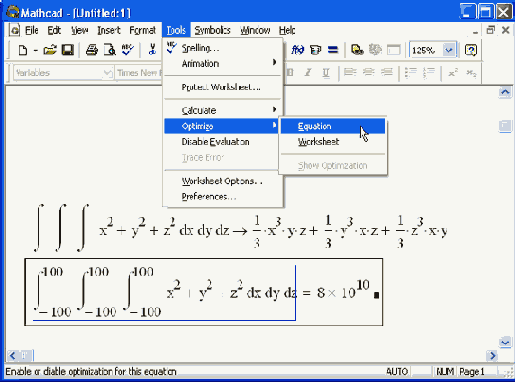Apply bulleted list formatting

(411, 72)
